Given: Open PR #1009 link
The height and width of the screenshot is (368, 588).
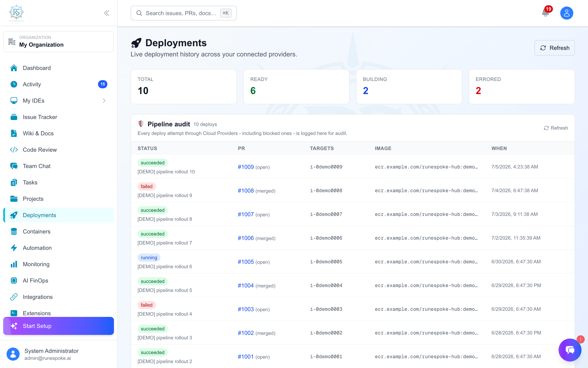Looking at the screenshot, I should pos(246,167).
